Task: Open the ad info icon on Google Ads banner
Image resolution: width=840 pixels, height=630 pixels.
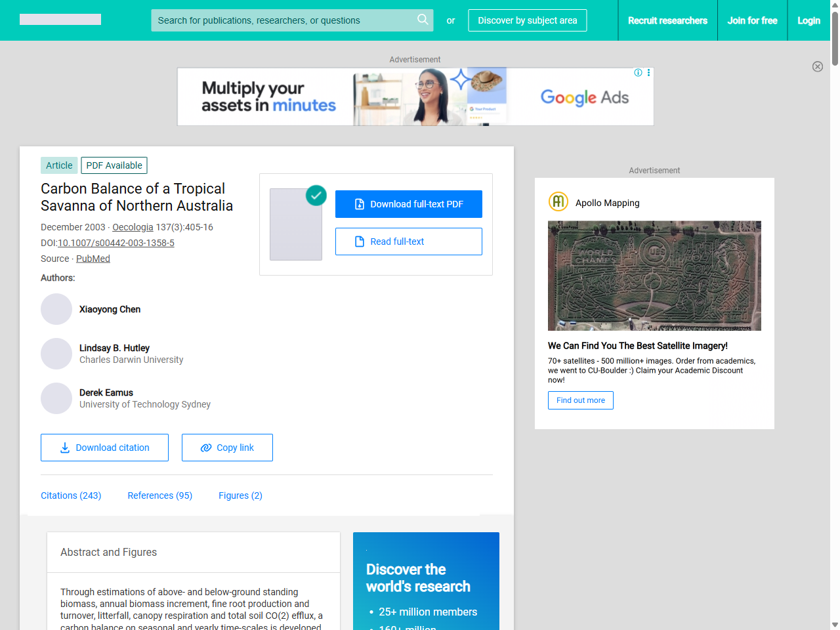Action: [638, 73]
